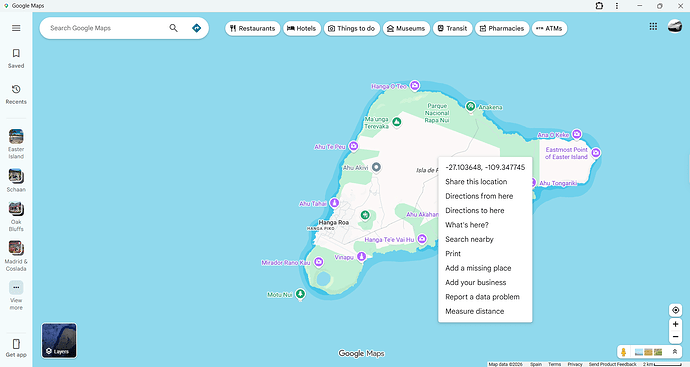Screen dimensions: 690x367
Task: Open the Easter Island recent thumbnail
Action: 16,136
